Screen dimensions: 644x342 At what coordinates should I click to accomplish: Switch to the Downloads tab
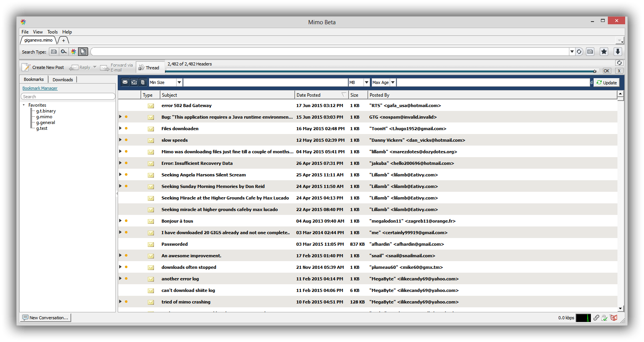tap(63, 79)
